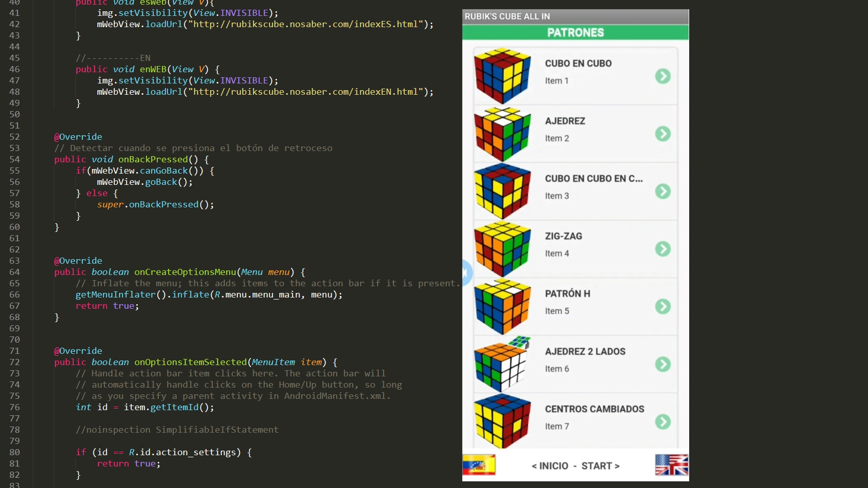
Task: Click the Item 5 subtitle
Action: tap(556, 311)
